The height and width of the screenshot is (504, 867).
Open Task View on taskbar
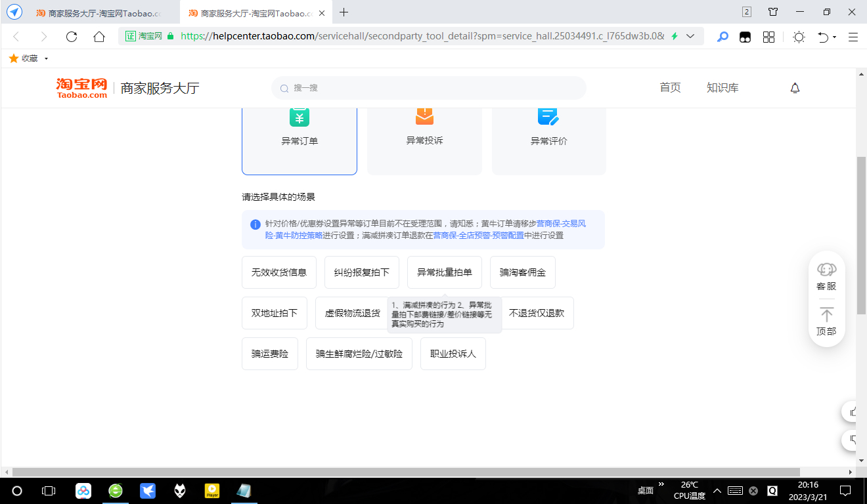[x=49, y=491]
